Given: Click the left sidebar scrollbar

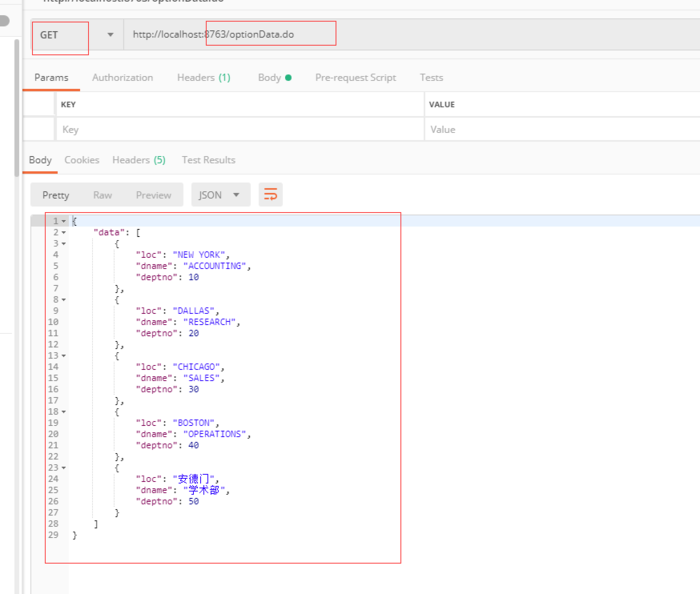Looking at the screenshot, I should (x=17, y=107).
